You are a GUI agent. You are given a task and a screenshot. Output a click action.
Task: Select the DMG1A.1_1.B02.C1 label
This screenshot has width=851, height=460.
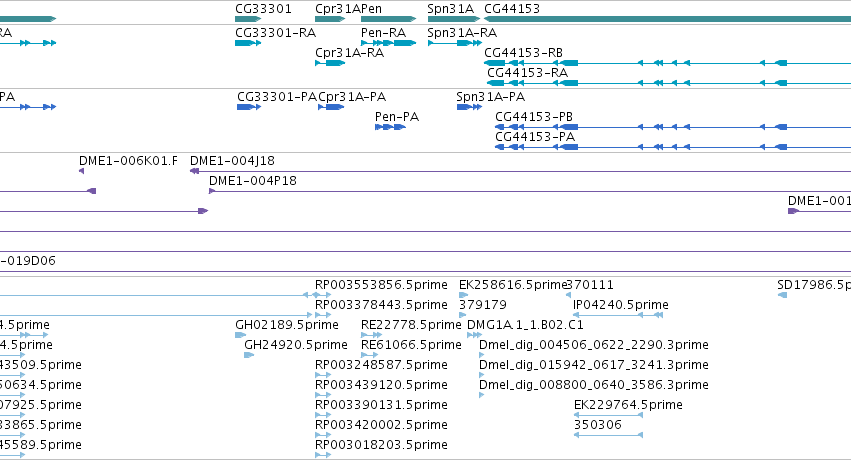pyautogui.click(x=525, y=325)
